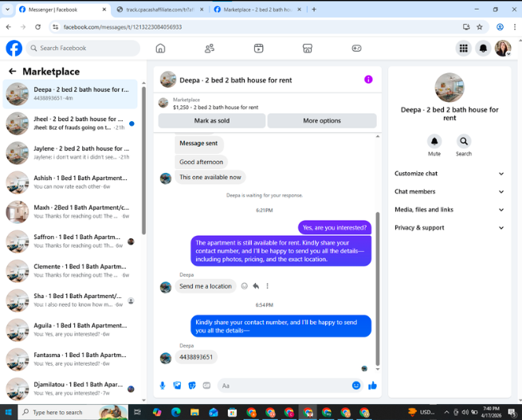Image resolution: width=522 pixels, height=420 pixels.
Task: Open the Jheel conversation
Action: pyautogui.click(x=70, y=124)
